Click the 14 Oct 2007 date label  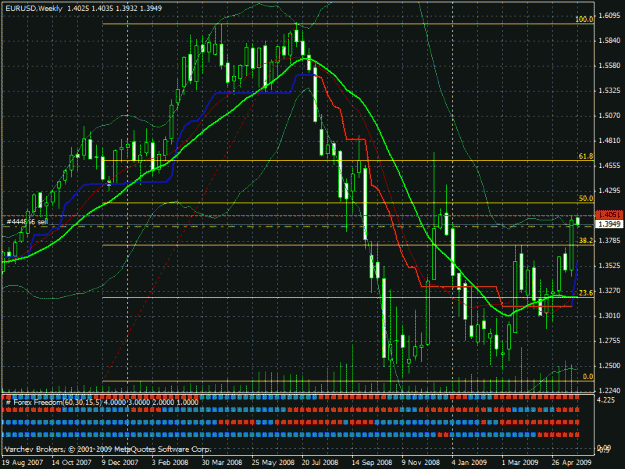click(x=72, y=463)
